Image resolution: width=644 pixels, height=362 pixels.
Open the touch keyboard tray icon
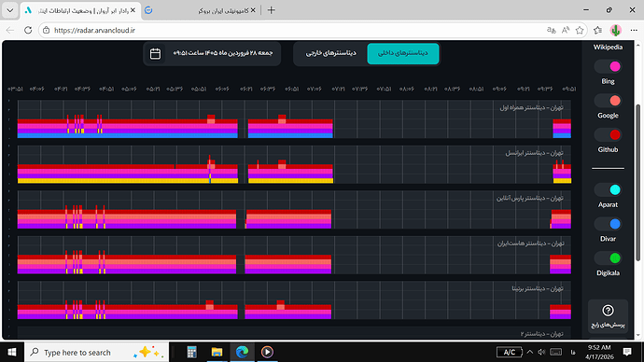pos(555,352)
